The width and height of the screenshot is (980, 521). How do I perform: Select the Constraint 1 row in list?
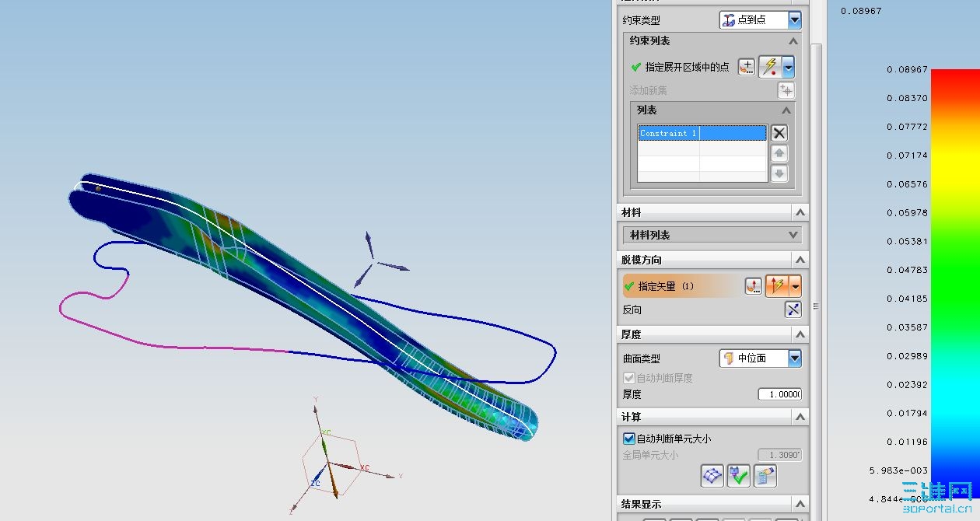click(702, 133)
